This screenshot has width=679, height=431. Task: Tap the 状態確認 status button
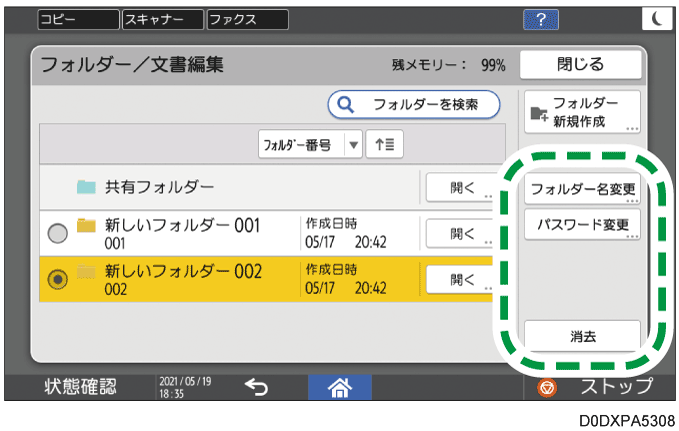81,387
